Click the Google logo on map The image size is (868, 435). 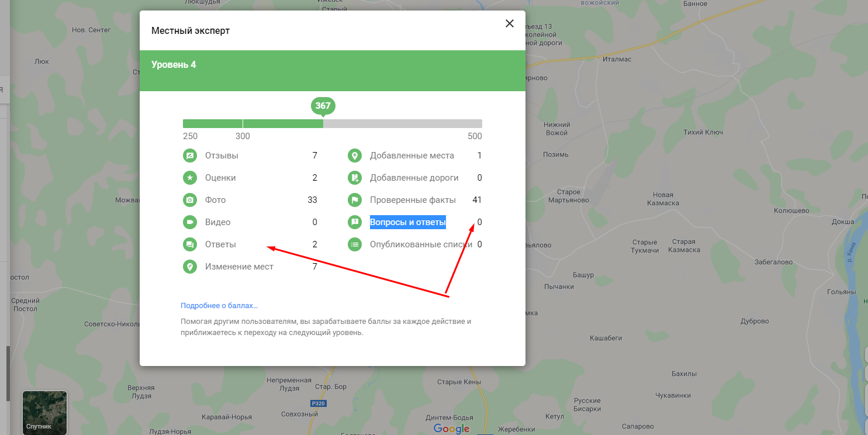(451, 429)
